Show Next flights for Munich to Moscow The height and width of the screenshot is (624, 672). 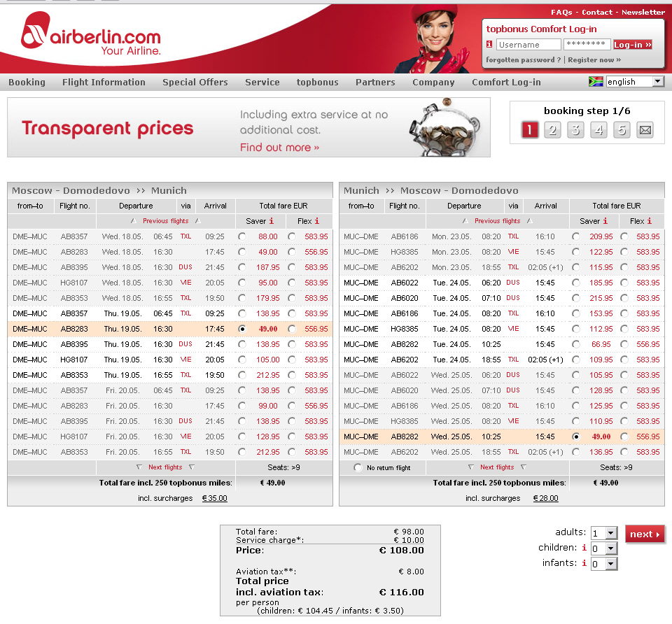click(497, 467)
